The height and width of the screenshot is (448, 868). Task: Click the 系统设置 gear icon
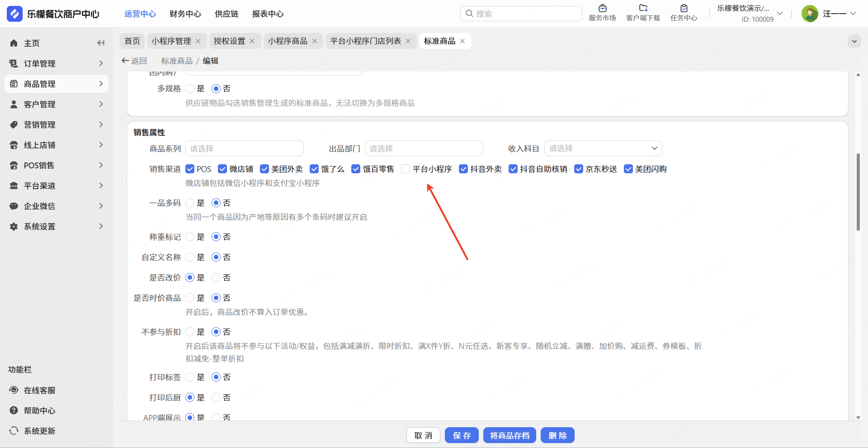tap(14, 226)
